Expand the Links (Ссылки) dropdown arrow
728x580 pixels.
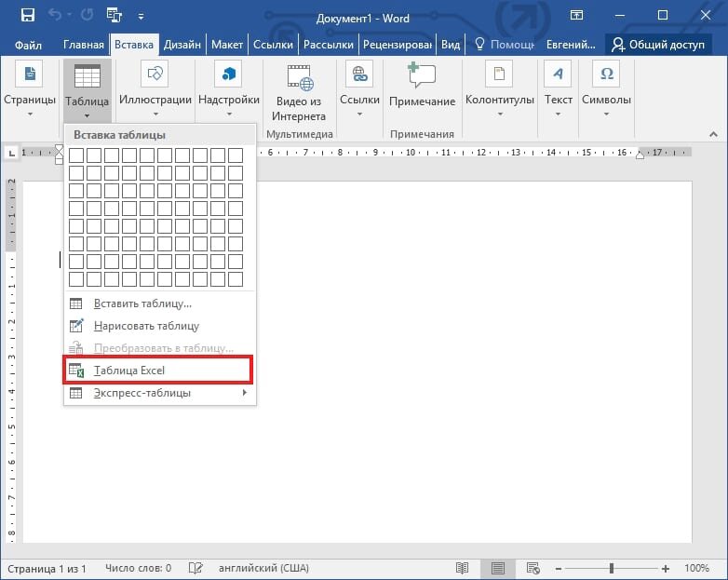pyautogui.click(x=359, y=115)
